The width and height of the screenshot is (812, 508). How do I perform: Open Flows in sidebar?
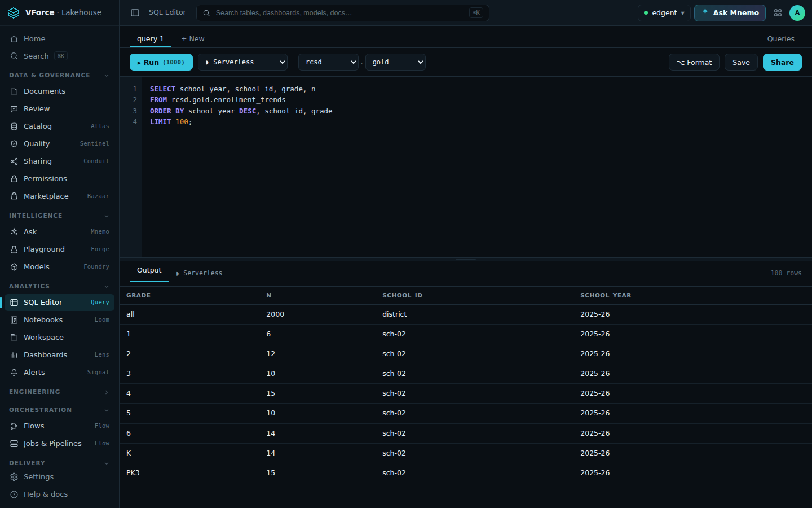click(x=59, y=426)
